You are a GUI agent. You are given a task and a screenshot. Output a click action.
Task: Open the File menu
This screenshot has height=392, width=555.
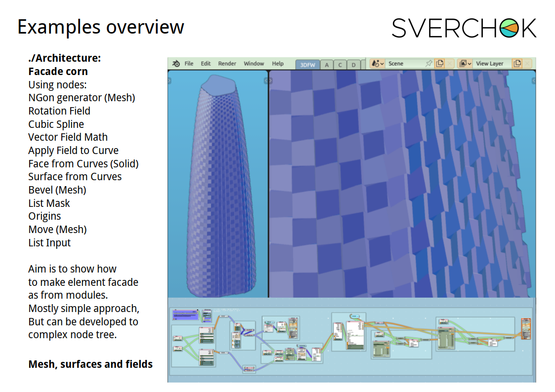click(x=189, y=64)
